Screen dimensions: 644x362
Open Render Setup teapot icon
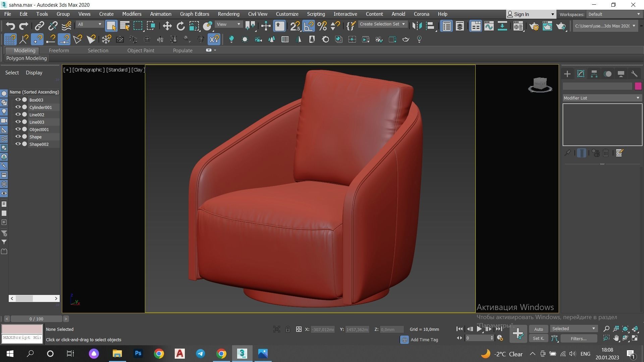[534, 26]
